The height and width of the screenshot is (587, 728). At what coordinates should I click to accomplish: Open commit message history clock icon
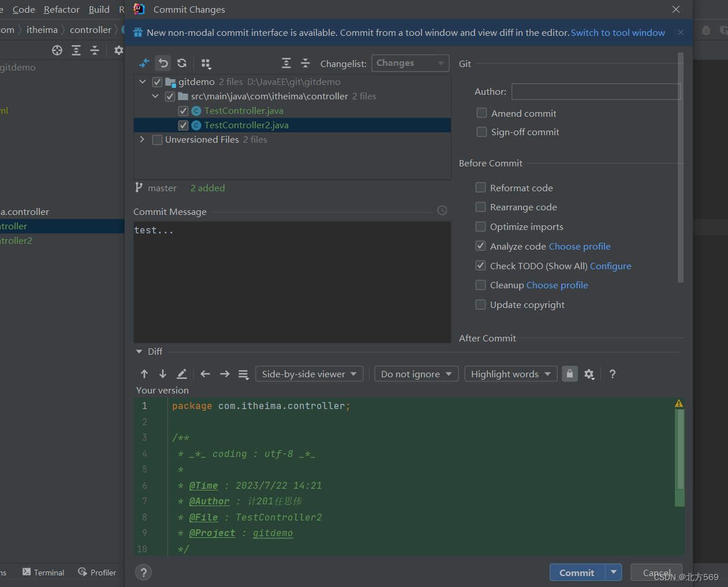[442, 210]
